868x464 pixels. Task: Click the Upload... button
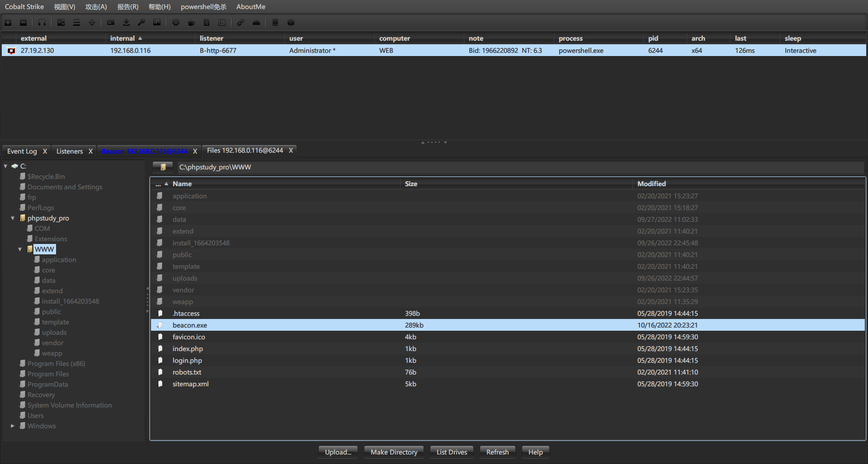(338, 452)
